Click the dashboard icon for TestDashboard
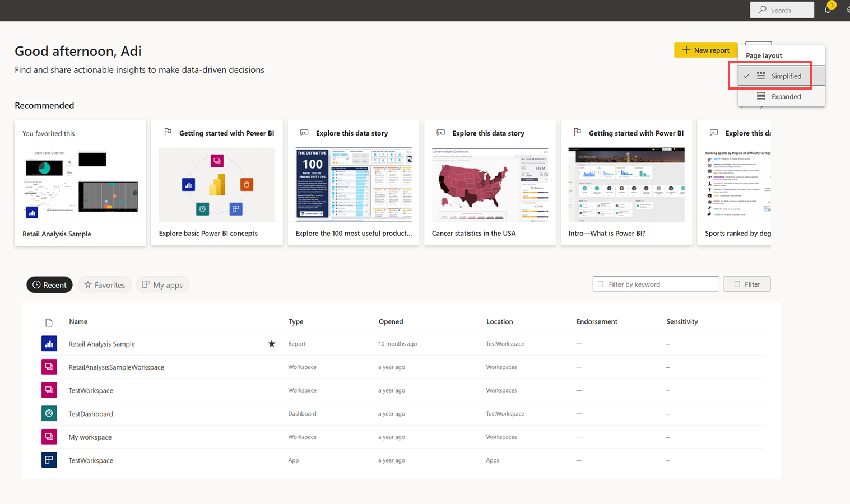850x504 pixels. click(49, 413)
